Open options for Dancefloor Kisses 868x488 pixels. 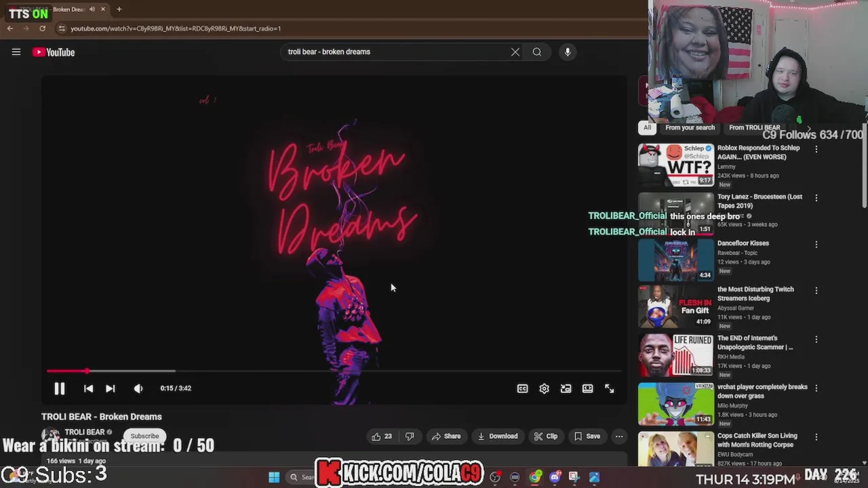[816, 244]
